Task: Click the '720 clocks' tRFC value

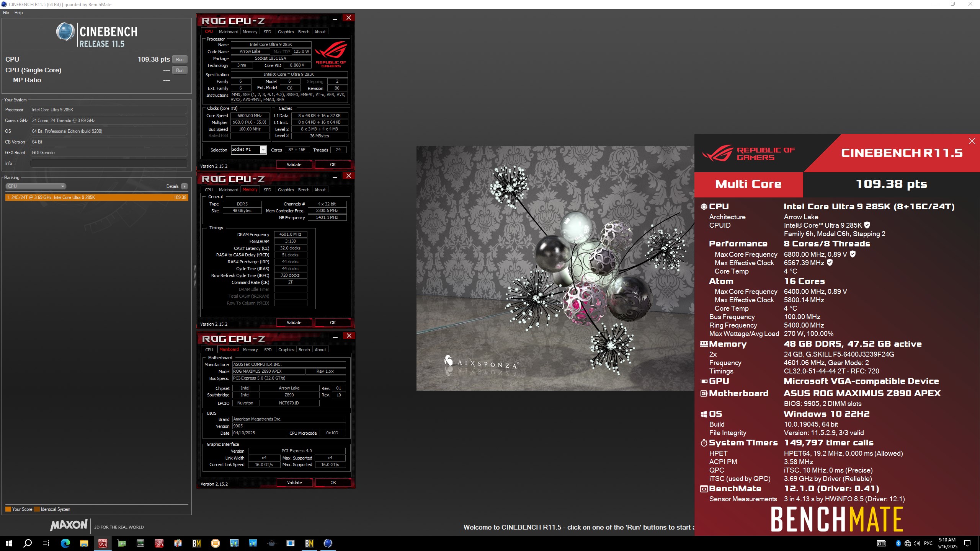Action: pyautogui.click(x=291, y=275)
